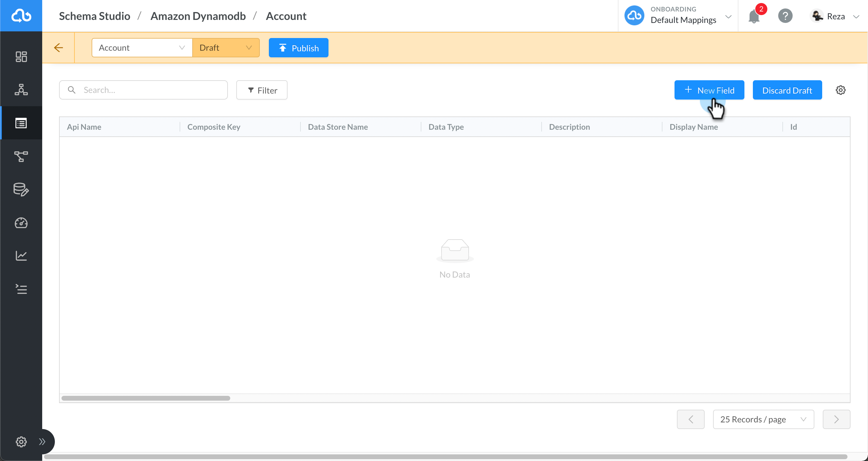Click the Search input field
Screen dimensions: 868x461
pyautogui.click(x=143, y=90)
